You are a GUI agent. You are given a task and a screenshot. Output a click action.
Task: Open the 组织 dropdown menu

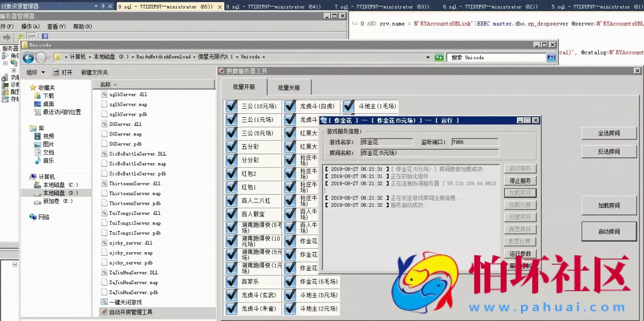click(x=36, y=72)
